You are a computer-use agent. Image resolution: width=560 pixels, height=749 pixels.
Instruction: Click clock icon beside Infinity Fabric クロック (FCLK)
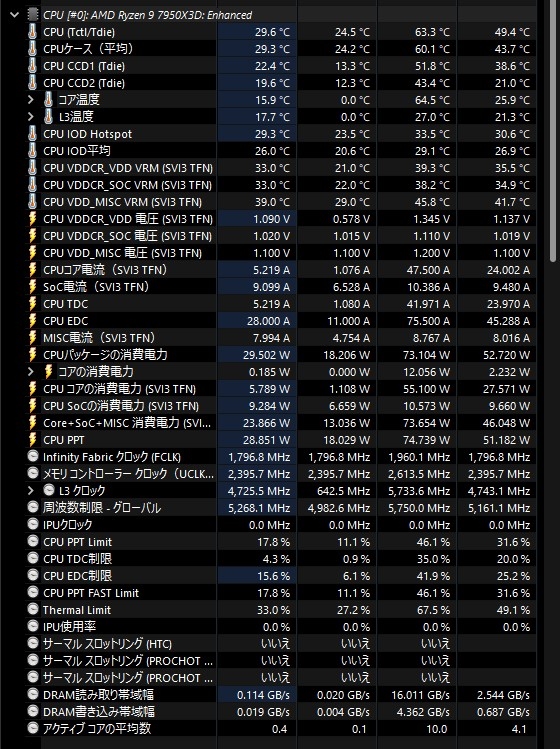pyautogui.click(x=32, y=457)
